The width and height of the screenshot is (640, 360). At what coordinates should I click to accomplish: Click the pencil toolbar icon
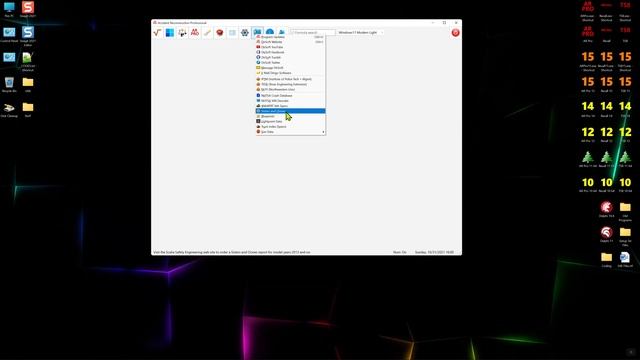point(207,33)
